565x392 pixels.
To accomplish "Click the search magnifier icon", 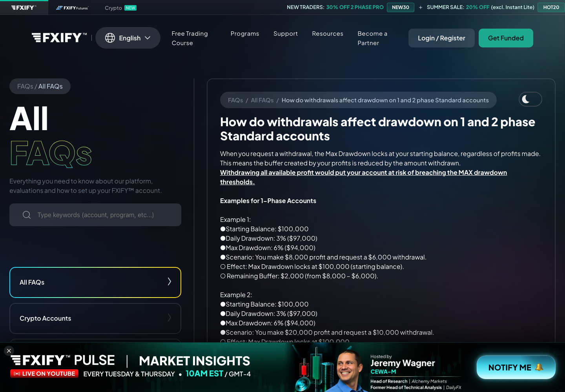I will click(27, 215).
